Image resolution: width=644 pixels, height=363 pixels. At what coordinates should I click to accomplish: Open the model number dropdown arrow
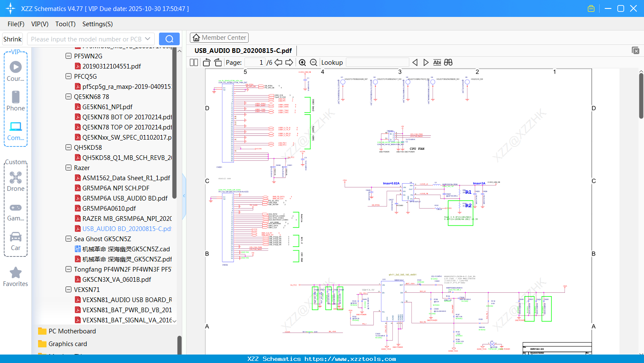(148, 39)
